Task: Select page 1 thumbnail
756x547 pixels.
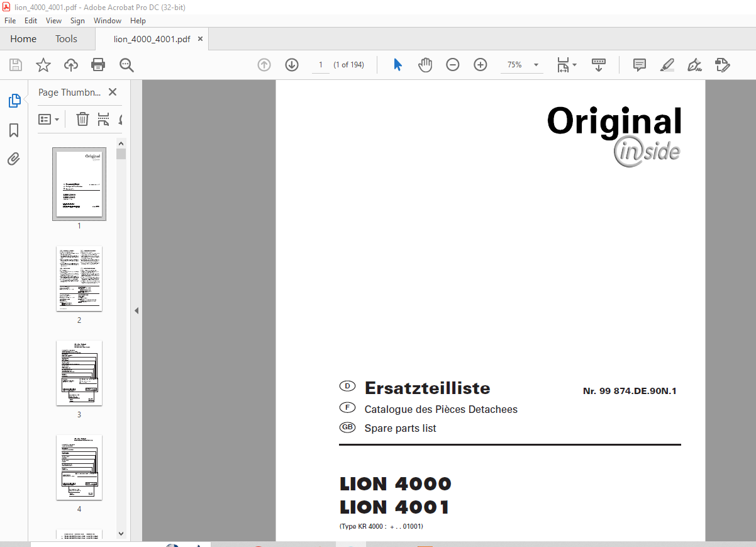Action: tap(79, 184)
